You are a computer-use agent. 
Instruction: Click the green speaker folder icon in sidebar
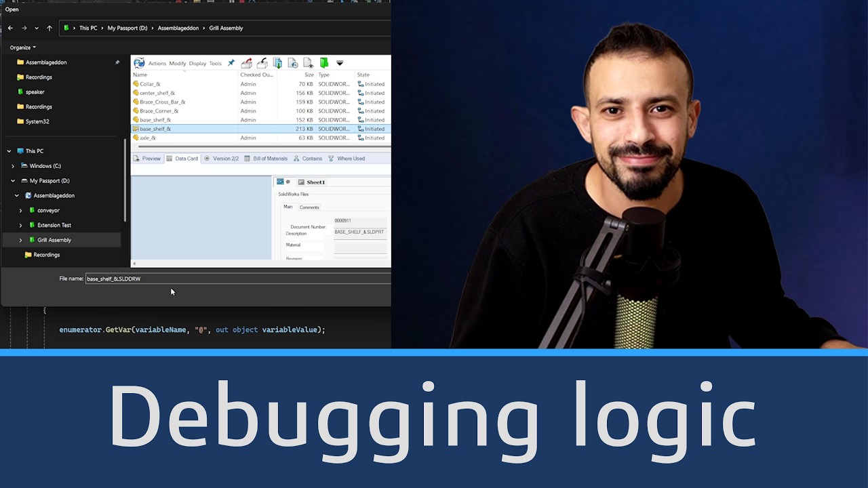20,91
